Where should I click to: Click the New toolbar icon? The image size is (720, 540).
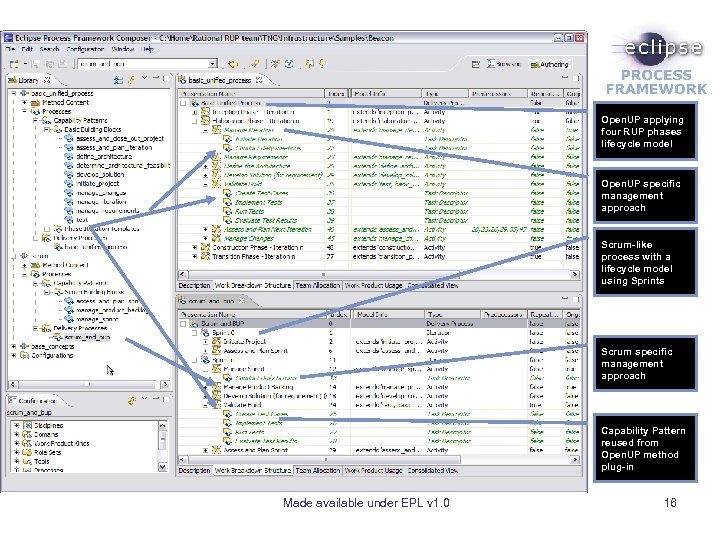pyautogui.click(x=14, y=64)
